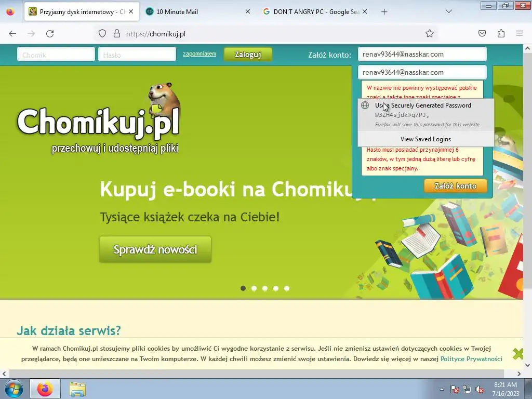Click the muted volume tray icon
The width and height of the screenshot is (532, 399).
480,389
